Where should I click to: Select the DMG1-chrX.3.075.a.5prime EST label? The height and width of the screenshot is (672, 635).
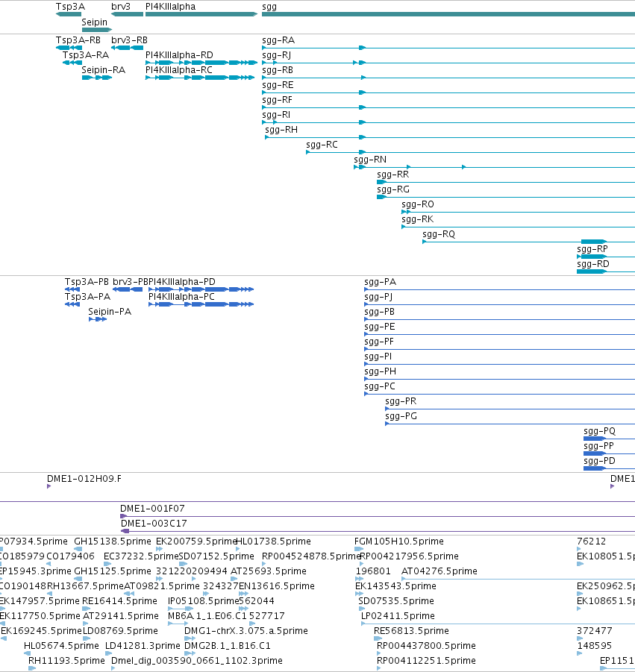click(246, 631)
